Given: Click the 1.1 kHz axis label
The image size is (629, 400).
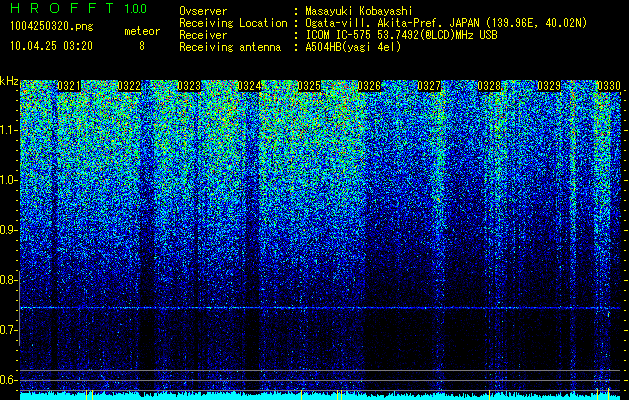Looking at the screenshot, I should click(9, 131).
